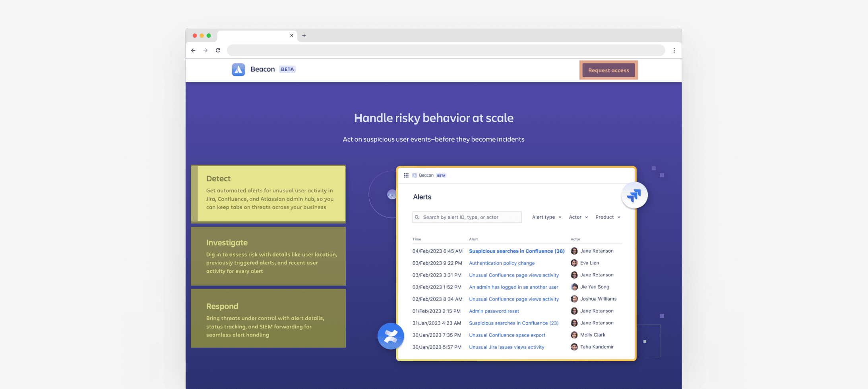Click the Beacon logo icon in header
The width and height of the screenshot is (868, 389).
click(238, 69)
